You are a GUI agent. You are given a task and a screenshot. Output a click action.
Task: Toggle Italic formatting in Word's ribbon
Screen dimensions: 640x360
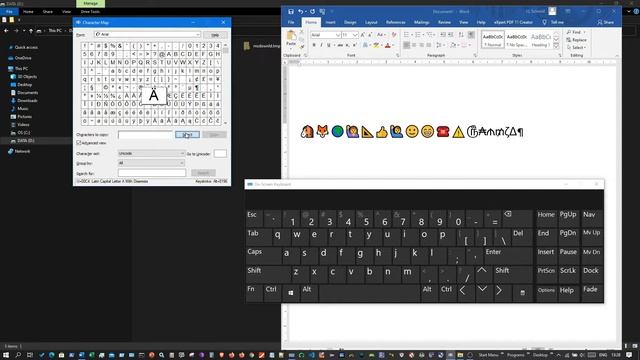coord(321,45)
